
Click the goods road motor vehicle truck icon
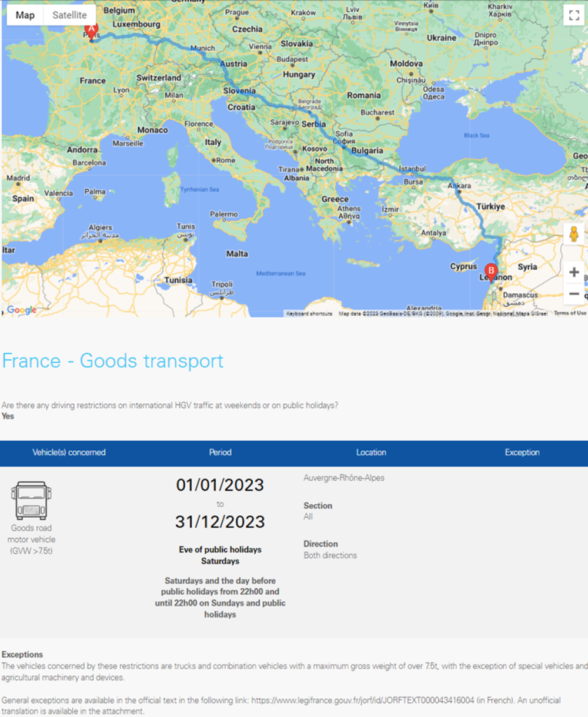coord(31,501)
